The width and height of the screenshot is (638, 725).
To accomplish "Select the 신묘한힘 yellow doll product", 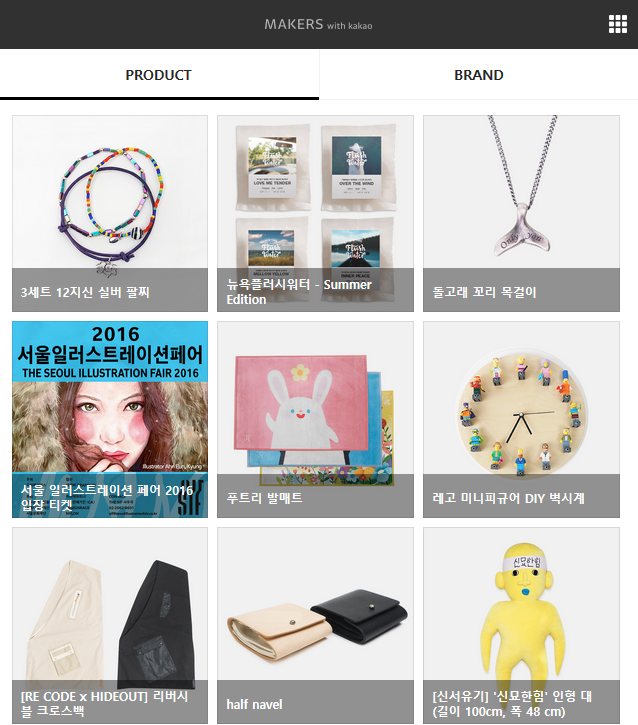I will (521, 626).
